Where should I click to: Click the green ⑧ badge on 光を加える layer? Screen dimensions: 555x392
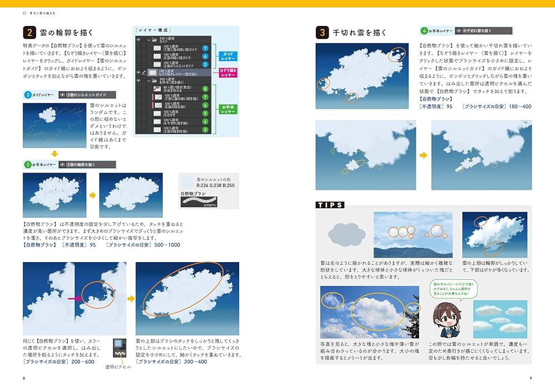click(206, 88)
